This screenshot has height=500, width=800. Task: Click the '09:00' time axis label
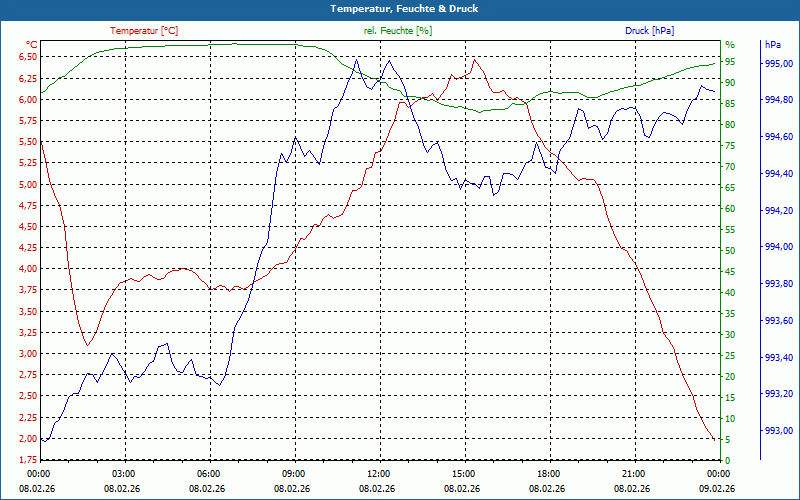293,473
